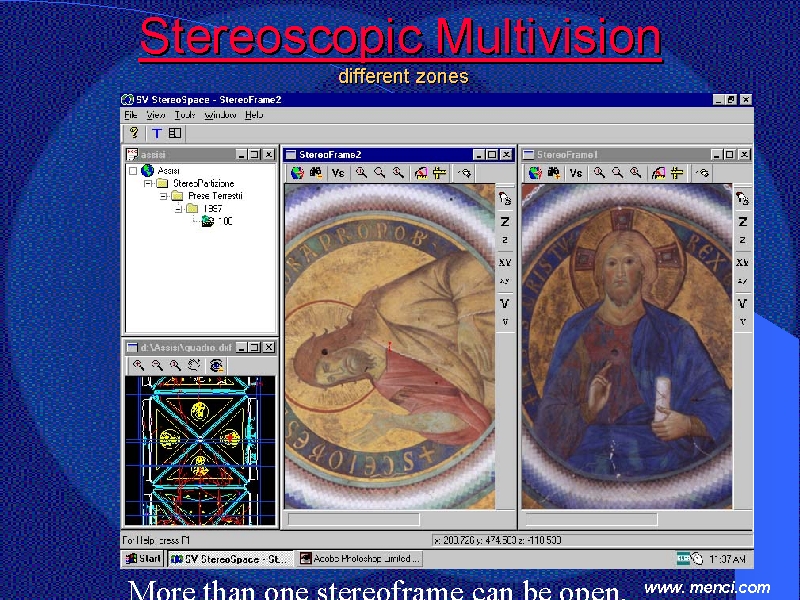Click the binoculars icon in StereoFrame2 toolbar

316,173
